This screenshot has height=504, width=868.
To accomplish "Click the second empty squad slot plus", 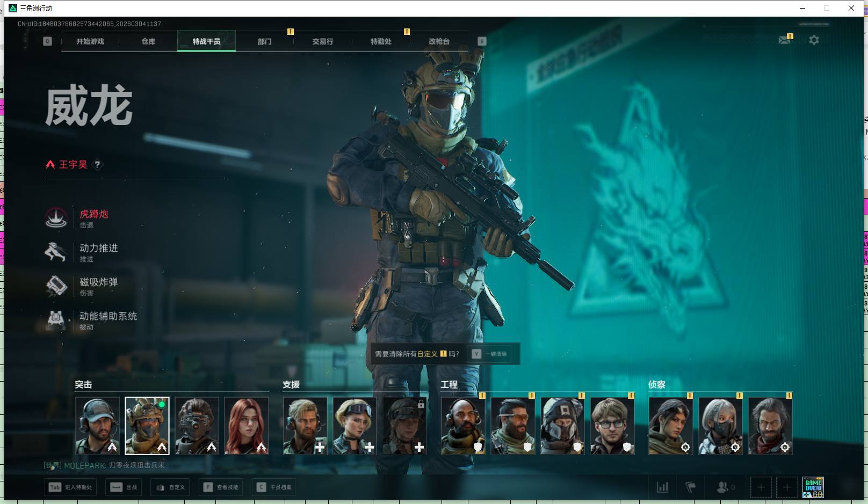I will 787,487.
